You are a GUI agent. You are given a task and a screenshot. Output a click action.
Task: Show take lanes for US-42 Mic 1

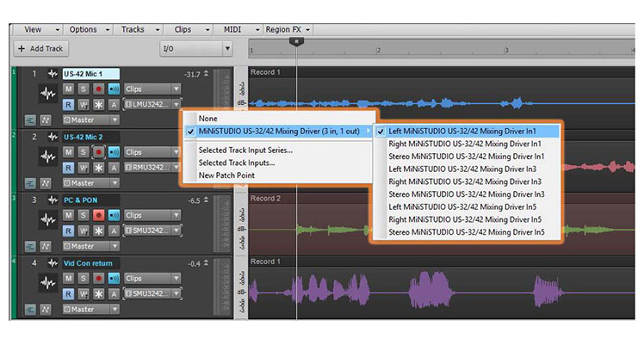pyautogui.click(x=30, y=120)
